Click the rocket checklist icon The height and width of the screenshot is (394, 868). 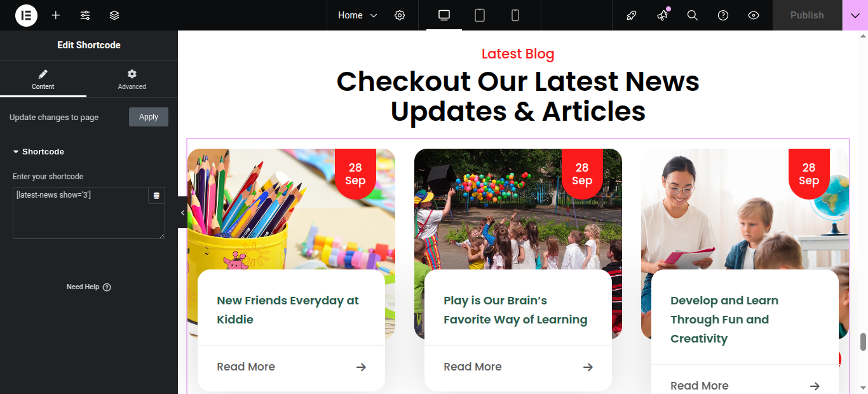pyautogui.click(x=631, y=15)
